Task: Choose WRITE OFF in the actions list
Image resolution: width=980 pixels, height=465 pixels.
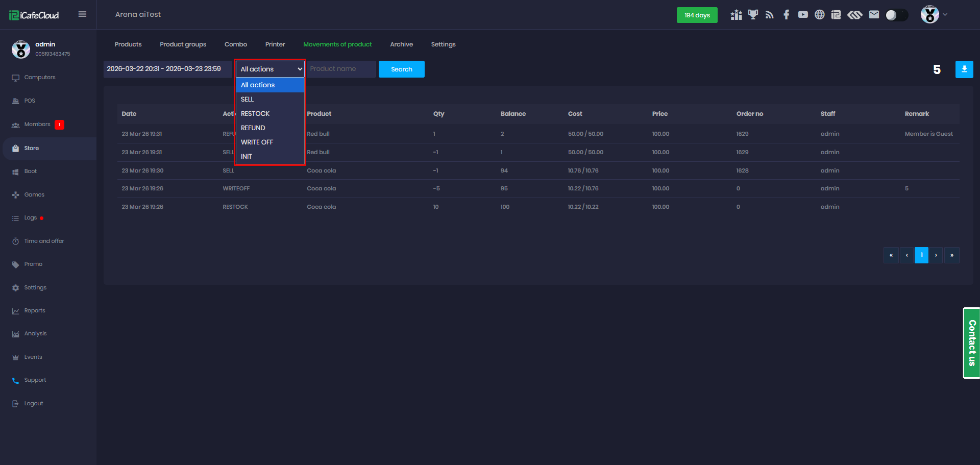Action: coord(257,142)
